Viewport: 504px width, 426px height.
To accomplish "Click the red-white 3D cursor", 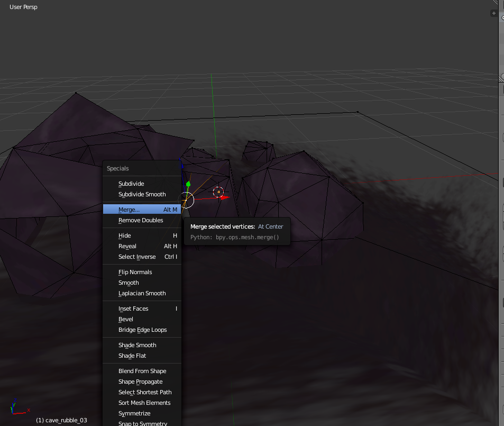I will tap(218, 192).
